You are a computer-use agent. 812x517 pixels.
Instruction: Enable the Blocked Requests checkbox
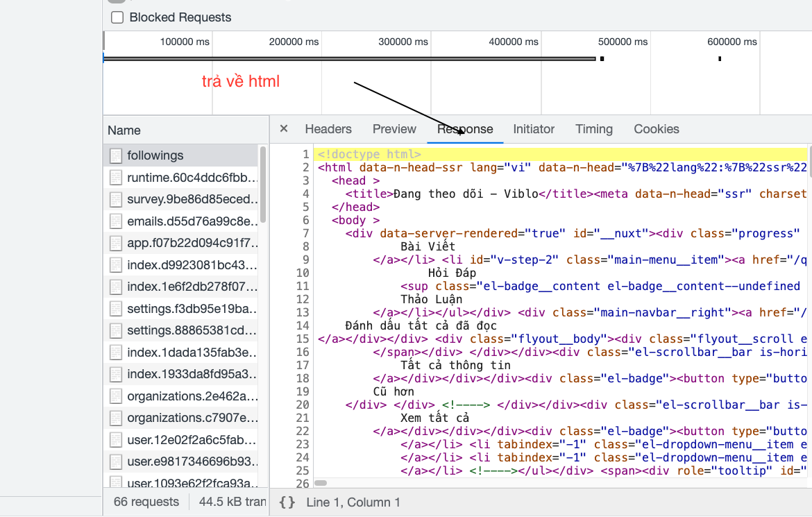(x=117, y=17)
